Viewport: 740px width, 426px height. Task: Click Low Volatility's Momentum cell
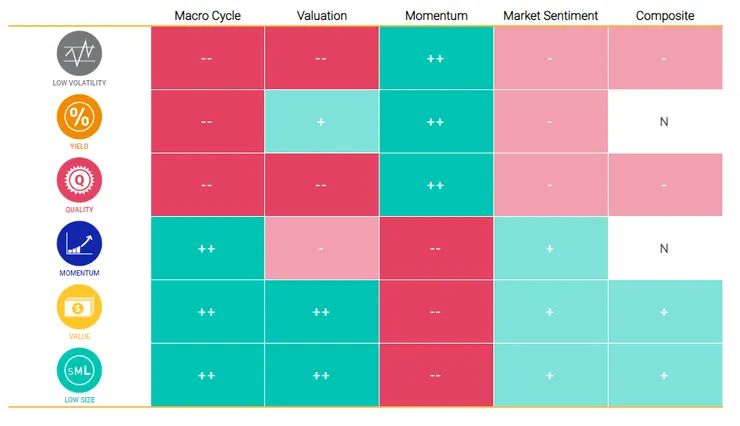[436, 58]
